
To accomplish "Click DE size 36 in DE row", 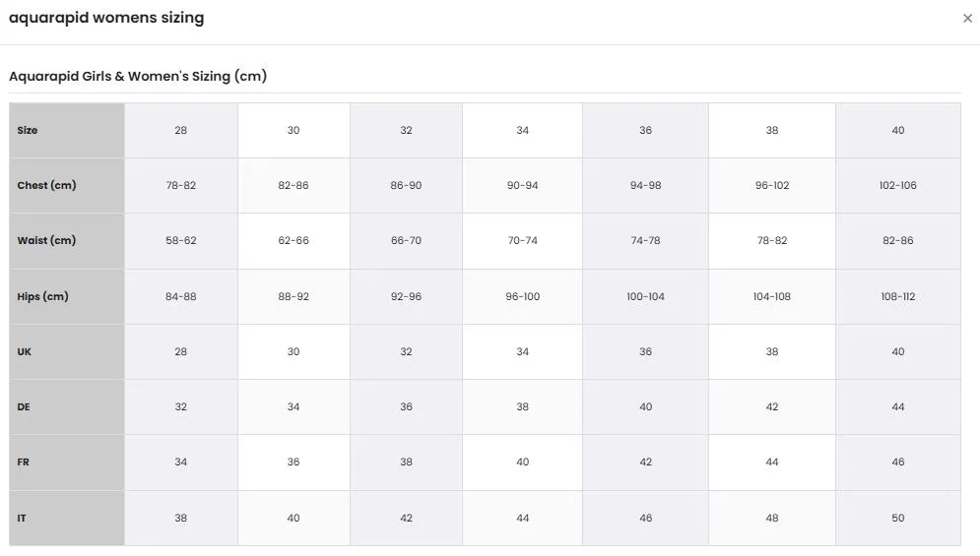I will pyautogui.click(x=406, y=406).
